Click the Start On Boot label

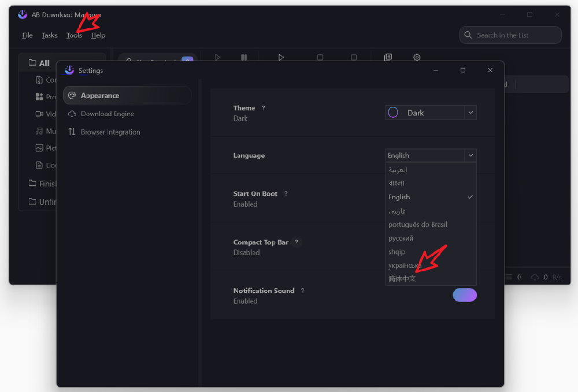click(255, 193)
